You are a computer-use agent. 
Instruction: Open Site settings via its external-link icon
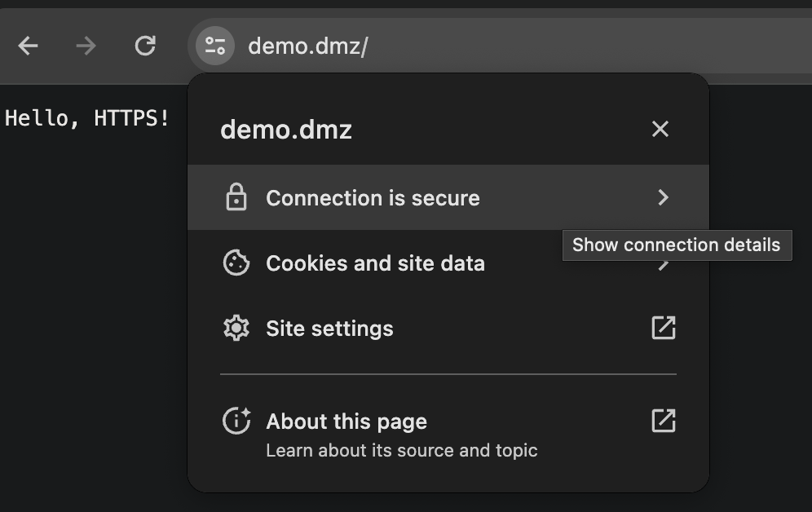click(663, 328)
